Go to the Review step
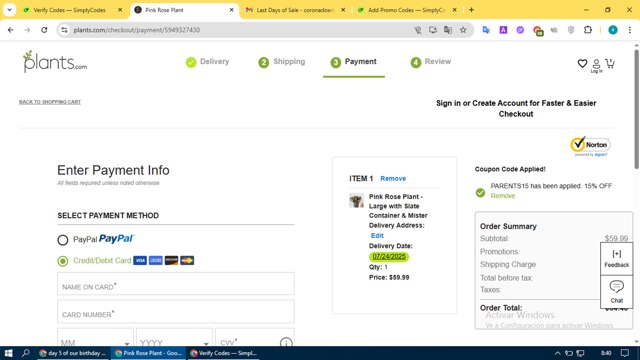The width and height of the screenshot is (640, 360). coord(431,62)
